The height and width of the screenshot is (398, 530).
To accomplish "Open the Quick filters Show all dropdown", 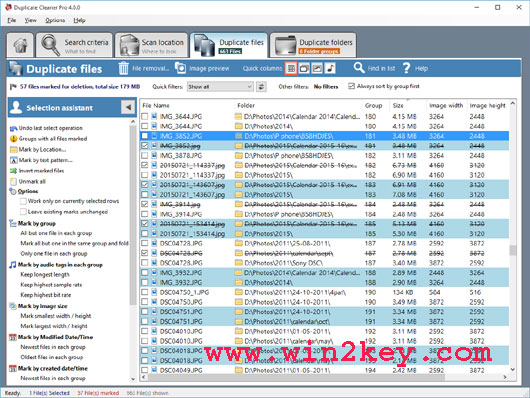I will pos(220,87).
